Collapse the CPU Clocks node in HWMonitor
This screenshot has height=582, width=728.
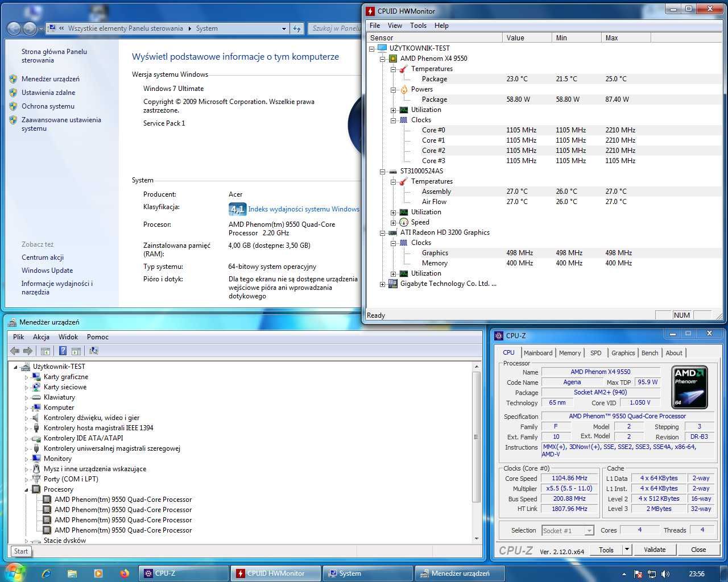click(394, 120)
